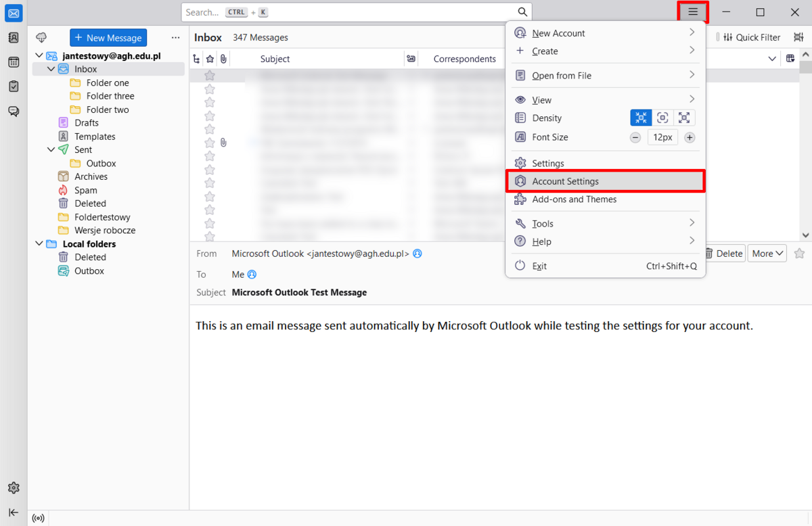Open the Chat space icon
This screenshot has width=812, height=526.
point(14,111)
